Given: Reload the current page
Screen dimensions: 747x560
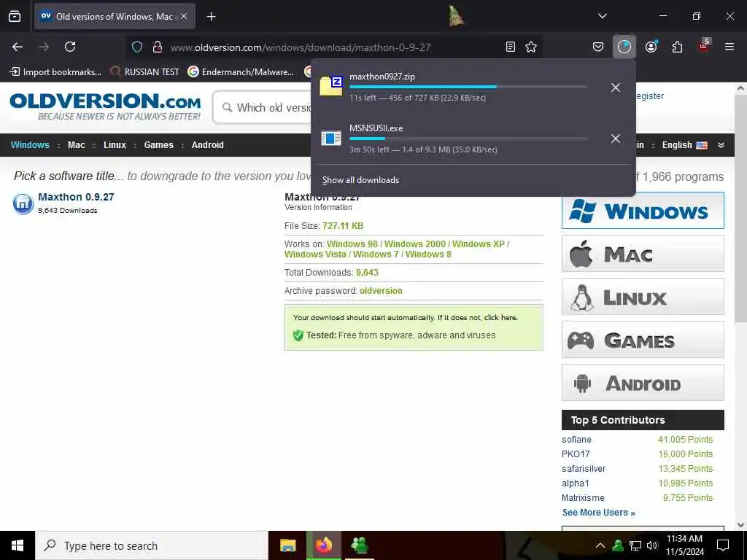Looking at the screenshot, I should 70,47.
